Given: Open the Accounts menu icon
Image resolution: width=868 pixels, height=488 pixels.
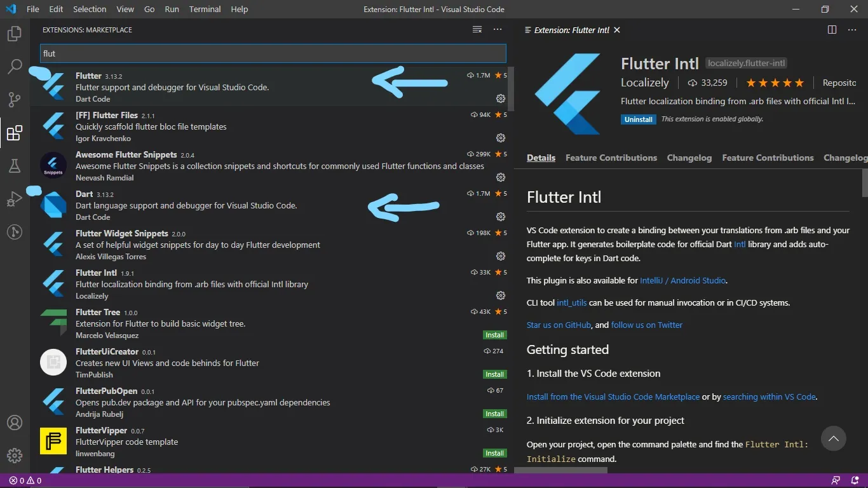Looking at the screenshot, I should click(15, 423).
